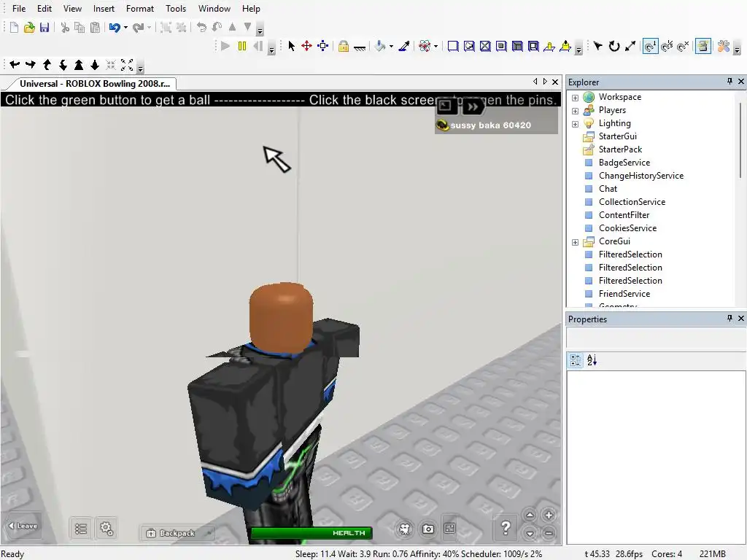Click the drag arrow pointer tool
The width and height of the screenshot is (747, 560).
tap(598, 46)
